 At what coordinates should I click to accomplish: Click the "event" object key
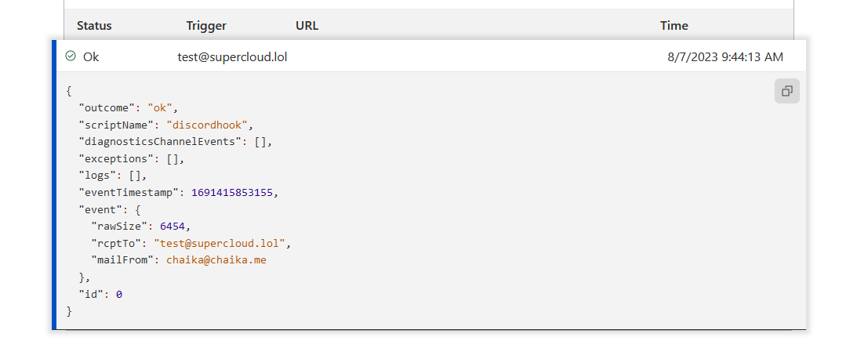coord(100,210)
